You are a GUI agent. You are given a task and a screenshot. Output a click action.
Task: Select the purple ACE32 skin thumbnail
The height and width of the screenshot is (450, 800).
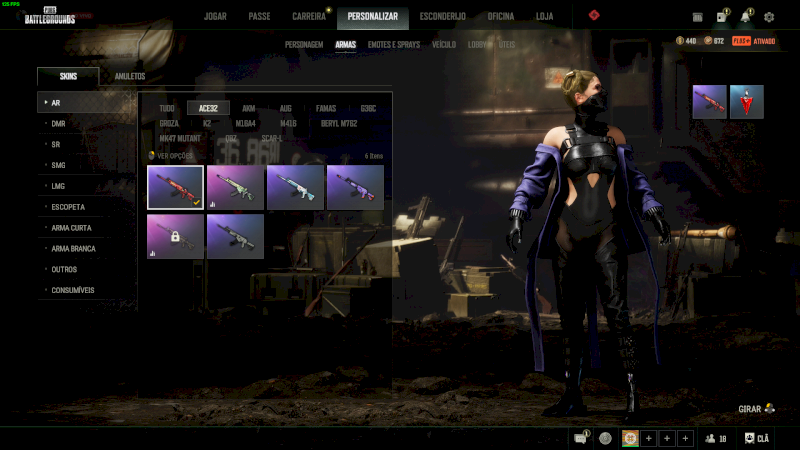355,187
